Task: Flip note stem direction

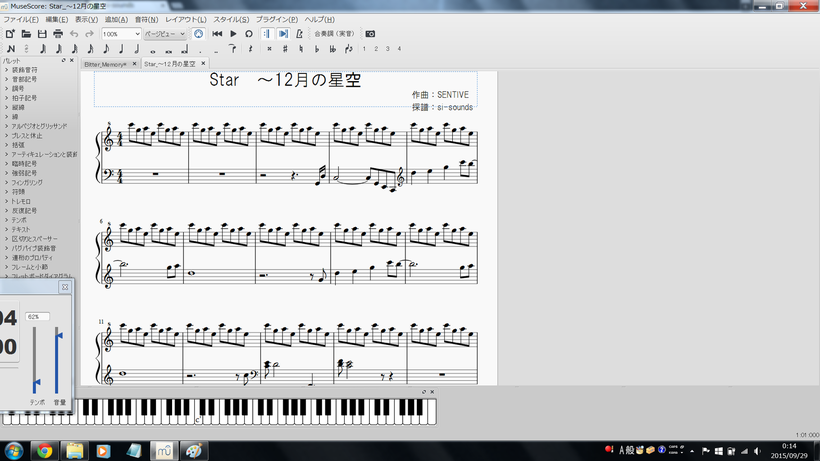Action: (349, 49)
